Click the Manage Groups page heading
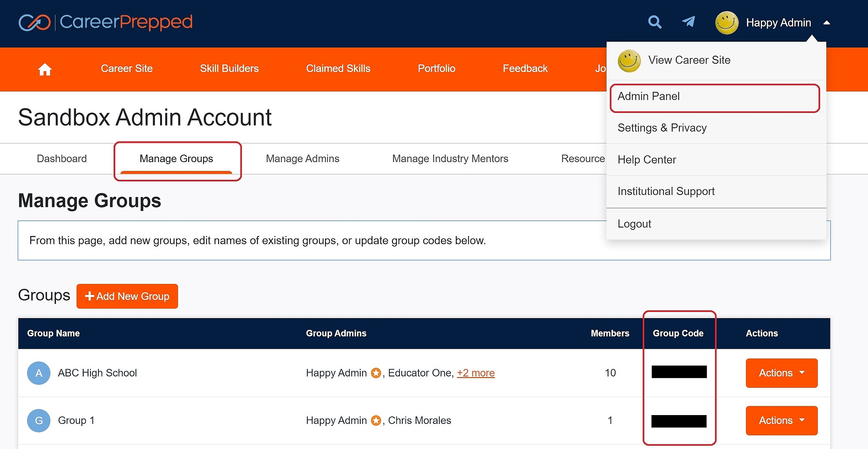The width and height of the screenshot is (868, 449). pyautogui.click(x=90, y=200)
